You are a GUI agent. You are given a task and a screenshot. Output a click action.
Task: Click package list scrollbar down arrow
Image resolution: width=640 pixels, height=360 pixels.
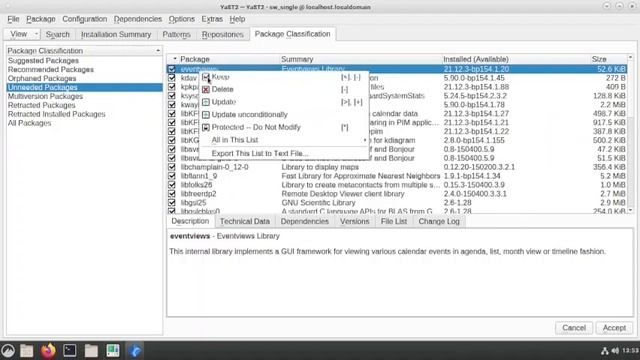631,210
